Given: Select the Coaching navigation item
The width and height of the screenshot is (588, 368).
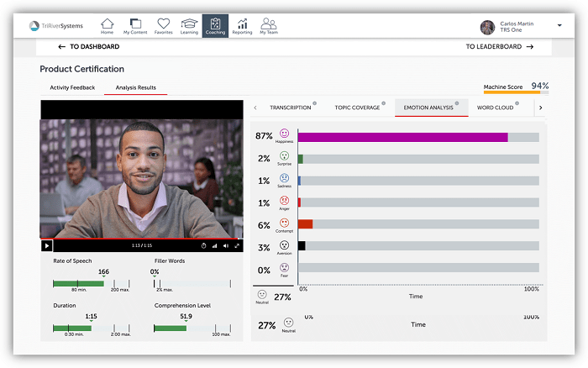Looking at the screenshot, I should pyautogui.click(x=215, y=26).
